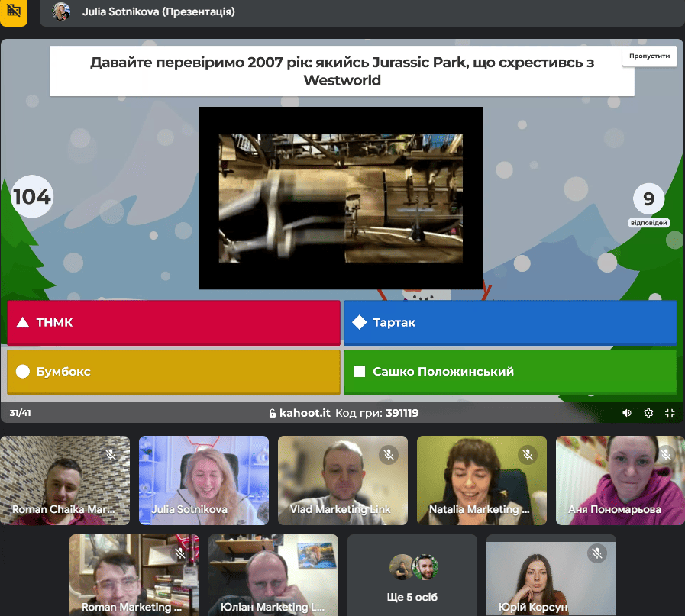This screenshot has height=616, width=685.
Task: Click the lock icon beside kahoot.it
Action: click(272, 414)
